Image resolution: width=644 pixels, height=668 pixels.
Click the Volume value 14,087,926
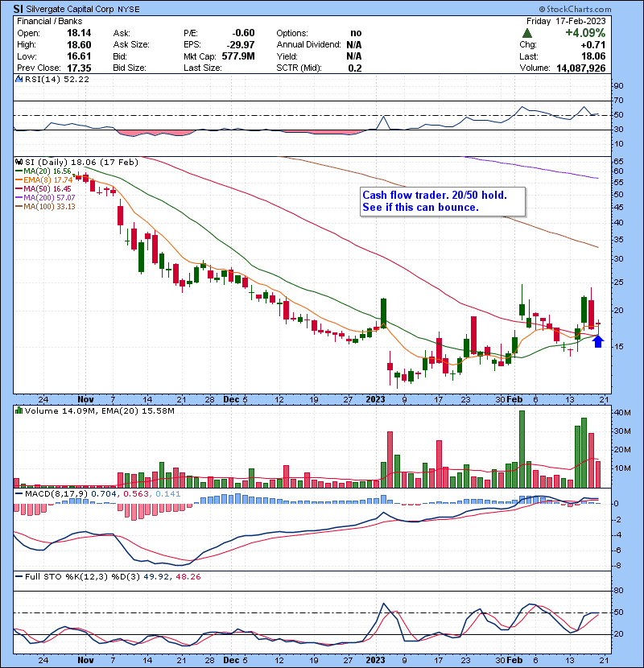pyautogui.click(x=581, y=68)
